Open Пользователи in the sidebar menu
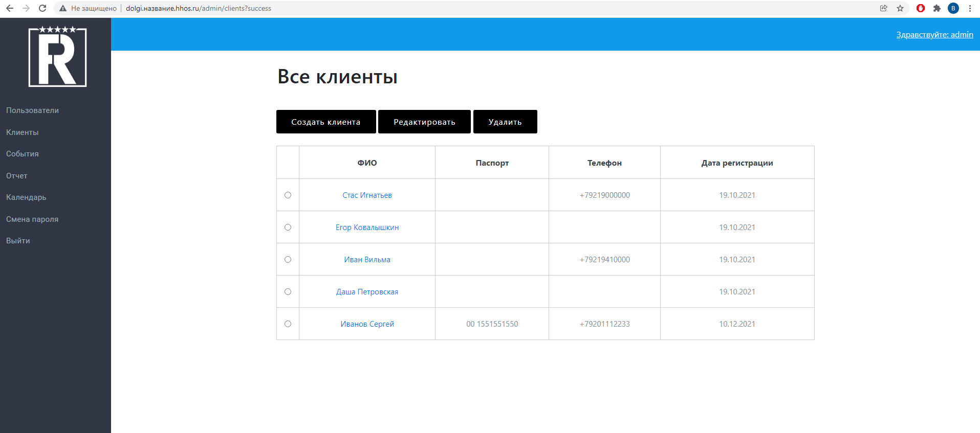Viewport: 980px width, 433px height. pyautogui.click(x=32, y=110)
